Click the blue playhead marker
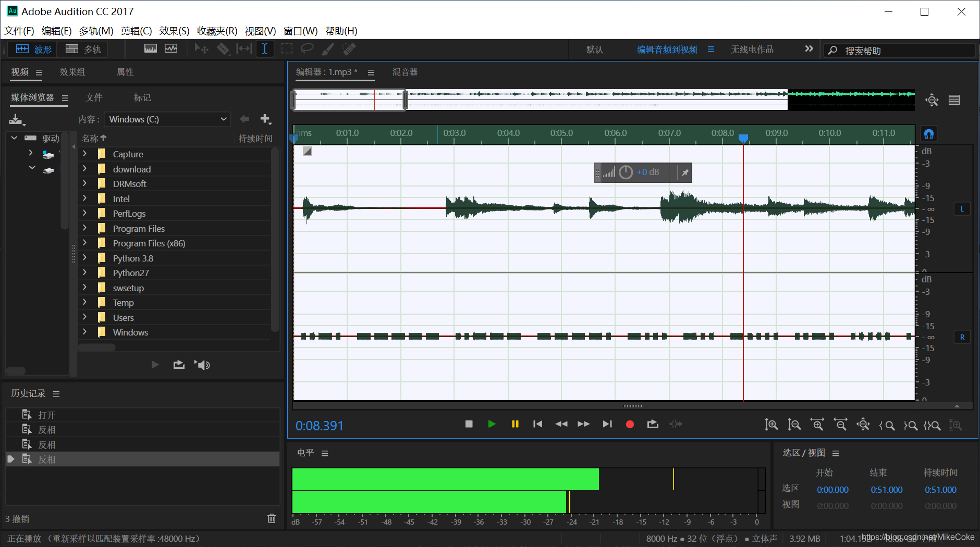 tap(743, 138)
